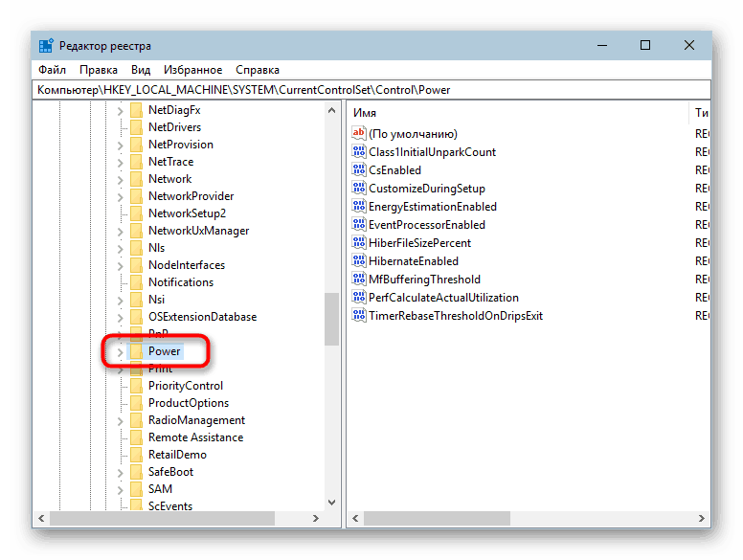Click the TimerRebaseThresholdOnDripsExit value icon
The height and width of the screenshot is (560, 743).
point(359,315)
